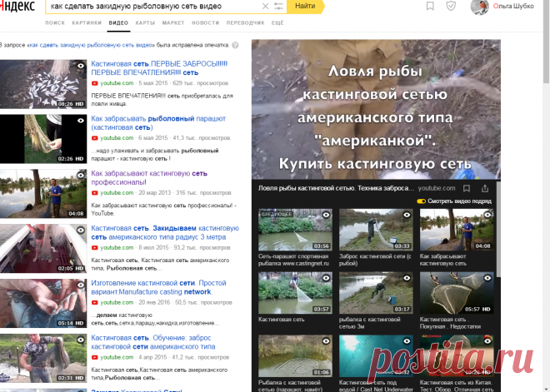Click the eye icon on the Обучение: заброс thumbnail
The width and height of the screenshot is (550, 392).
81,340
